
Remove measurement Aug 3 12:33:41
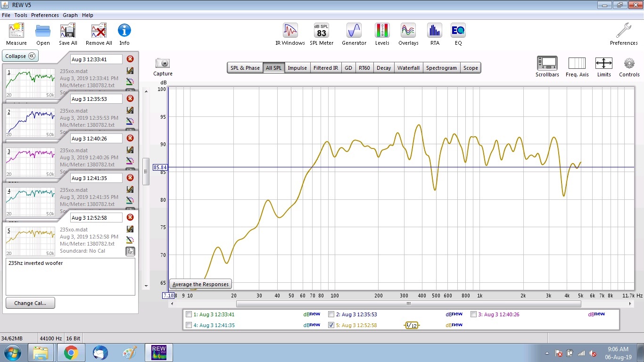[x=130, y=59]
